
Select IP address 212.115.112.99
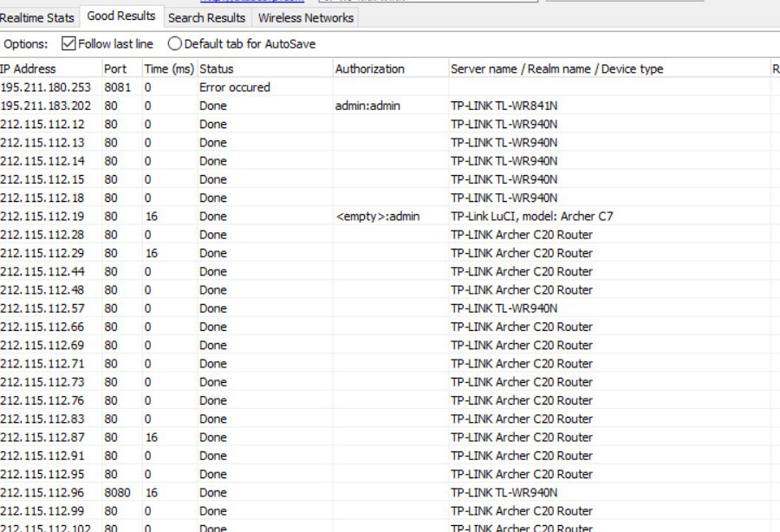click(x=42, y=510)
